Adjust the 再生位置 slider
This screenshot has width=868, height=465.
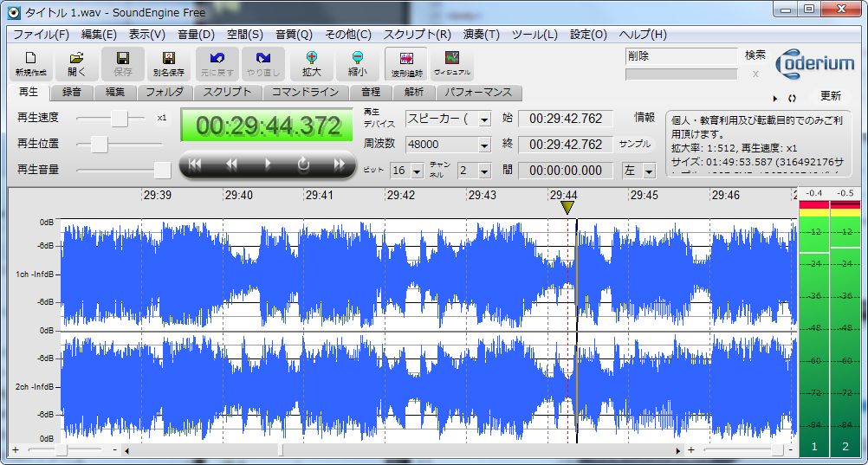99,144
